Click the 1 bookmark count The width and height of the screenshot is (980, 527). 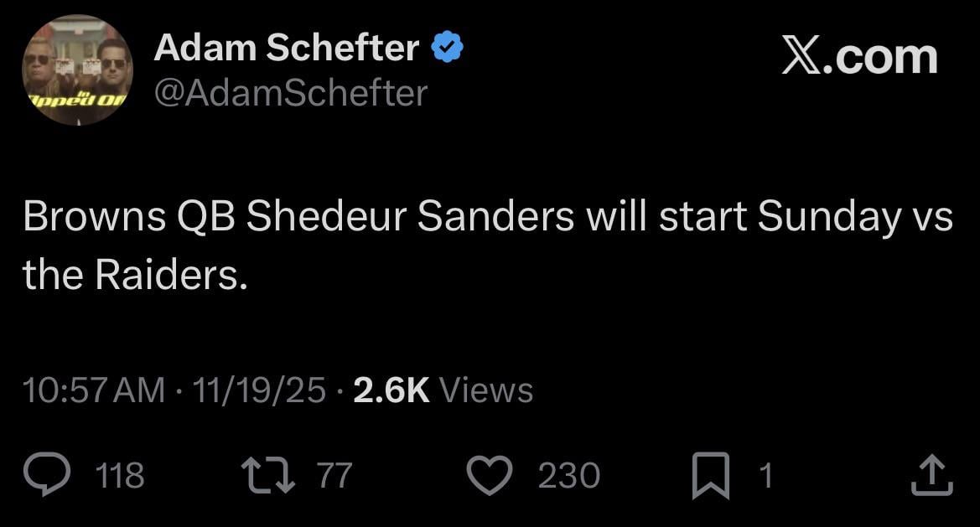click(x=765, y=475)
